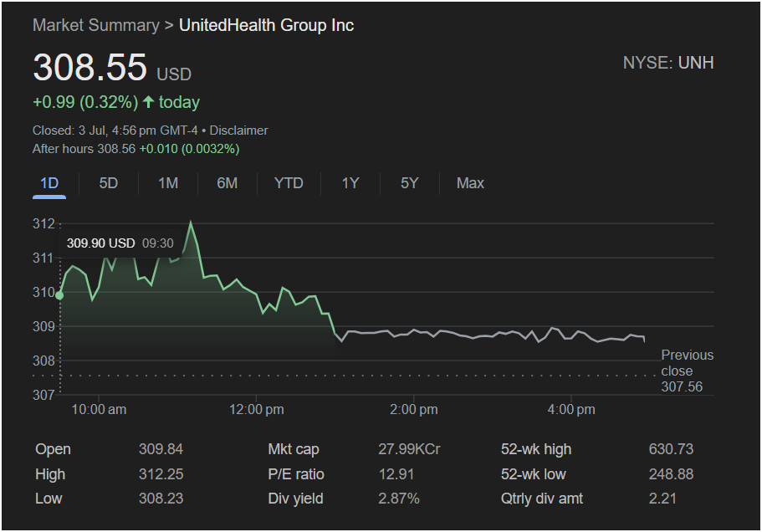Select the Open value 309.84

coord(161,449)
